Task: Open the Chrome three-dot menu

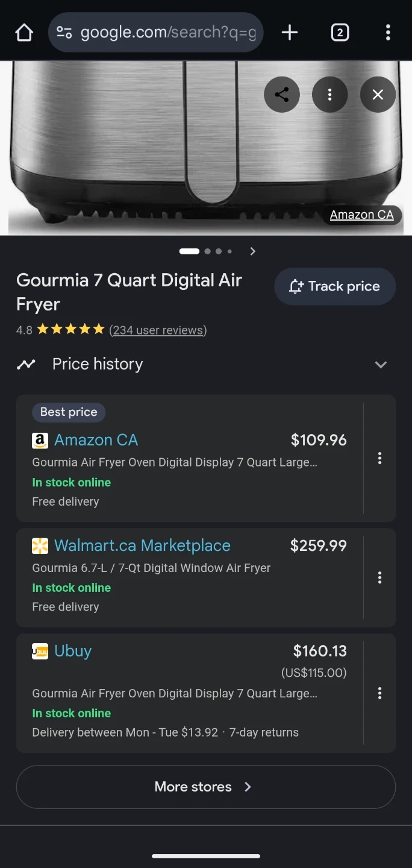Action: pos(388,33)
